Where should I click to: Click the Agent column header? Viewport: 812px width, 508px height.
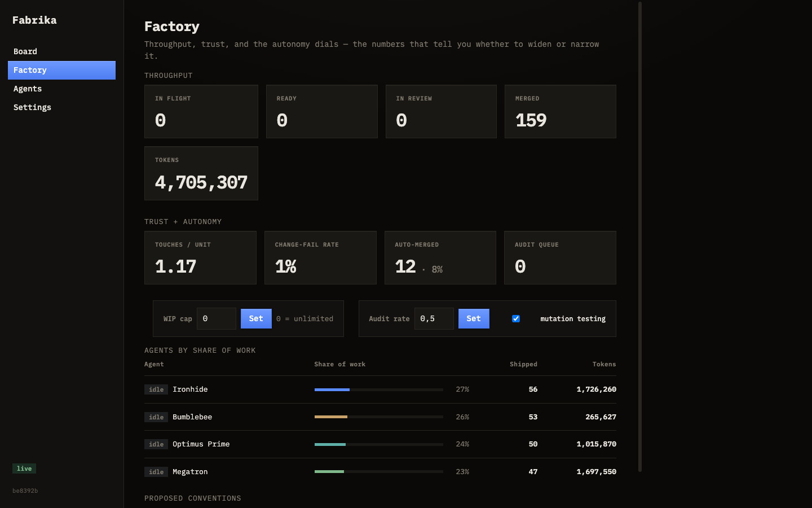tap(154, 364)
